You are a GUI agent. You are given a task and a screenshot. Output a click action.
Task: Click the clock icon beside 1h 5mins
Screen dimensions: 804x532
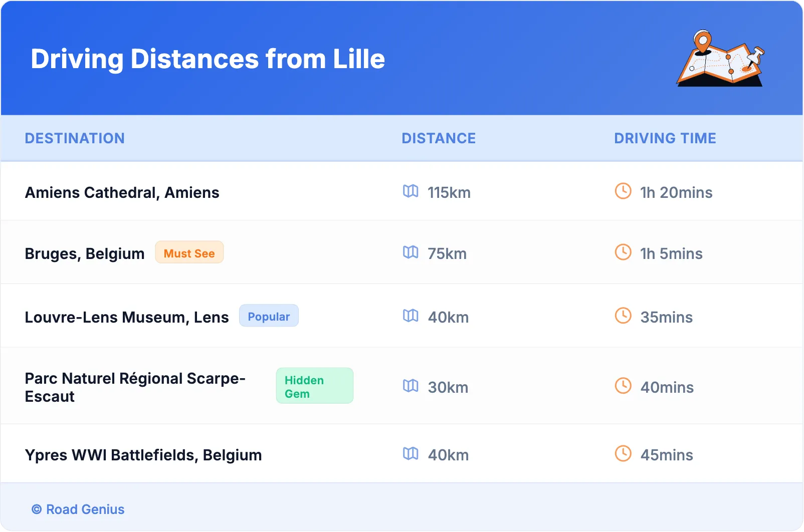pos(623,252)
